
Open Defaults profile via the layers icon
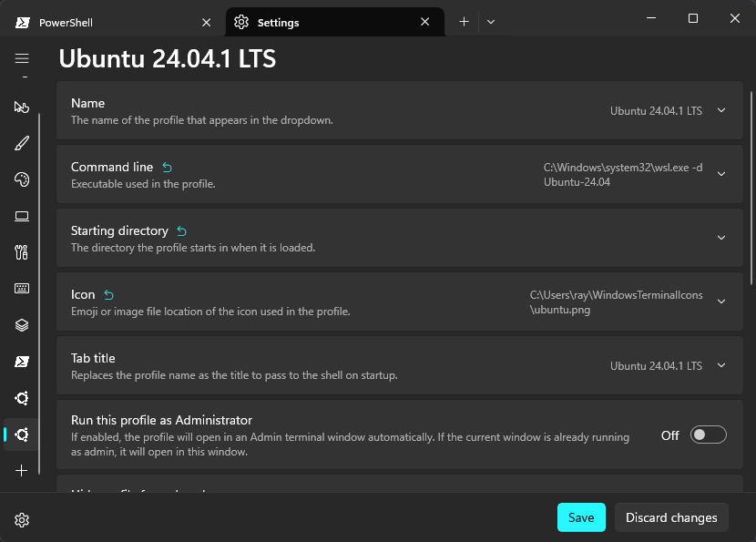(21, 325)
